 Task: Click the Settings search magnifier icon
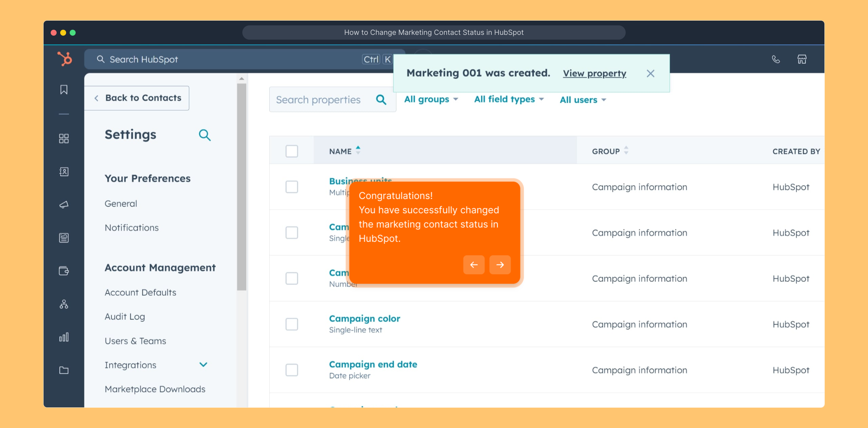tap(204, 135)
